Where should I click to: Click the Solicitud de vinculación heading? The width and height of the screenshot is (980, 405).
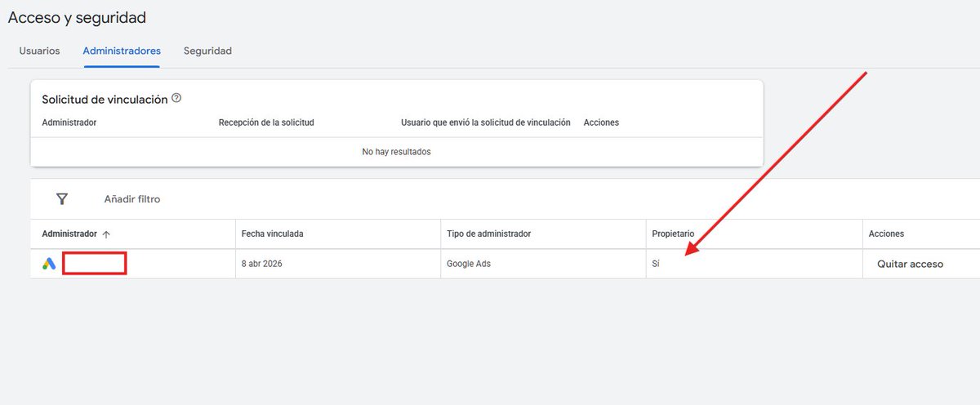[105, 100]
